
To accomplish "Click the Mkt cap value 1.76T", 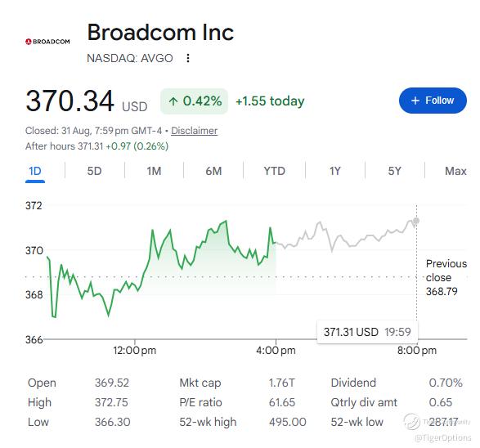I will (281, 383).
